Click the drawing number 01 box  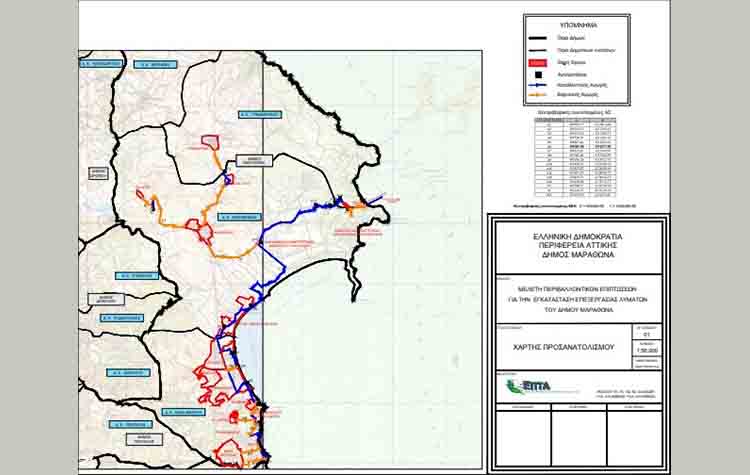coord(648,334)
